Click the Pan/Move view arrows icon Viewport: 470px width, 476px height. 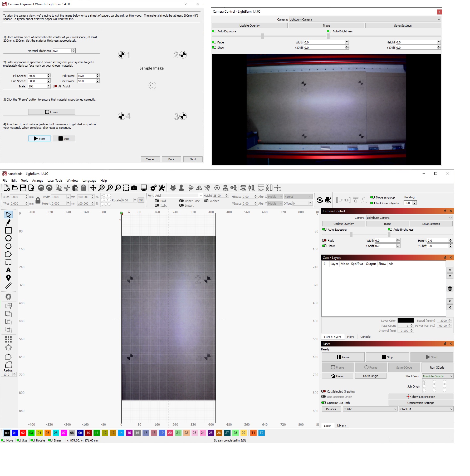click(x=93, y=188)
